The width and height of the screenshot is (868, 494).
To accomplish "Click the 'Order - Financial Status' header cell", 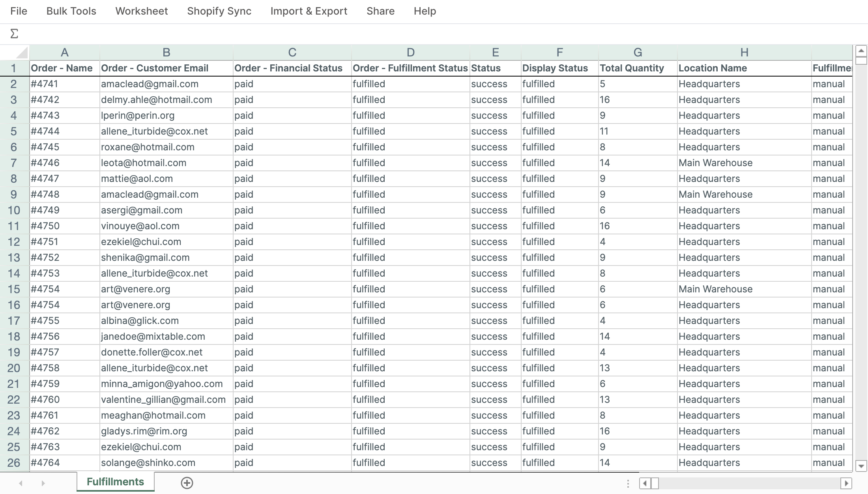I will point(292,68).
